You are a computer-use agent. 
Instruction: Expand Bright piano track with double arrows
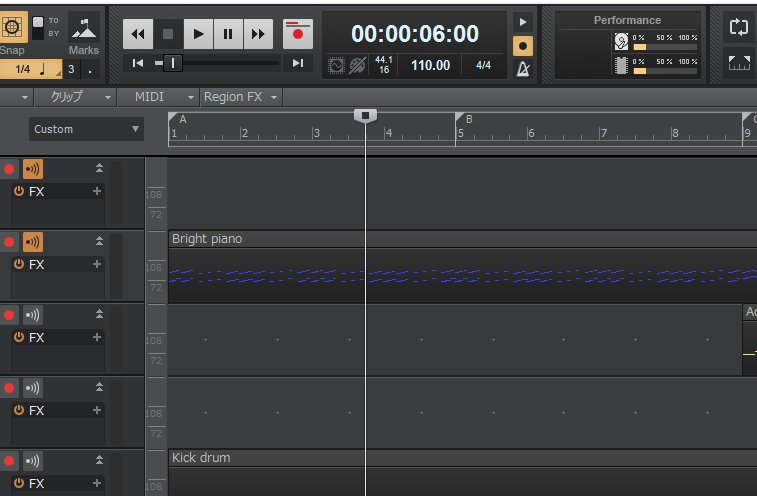(99, 241)
